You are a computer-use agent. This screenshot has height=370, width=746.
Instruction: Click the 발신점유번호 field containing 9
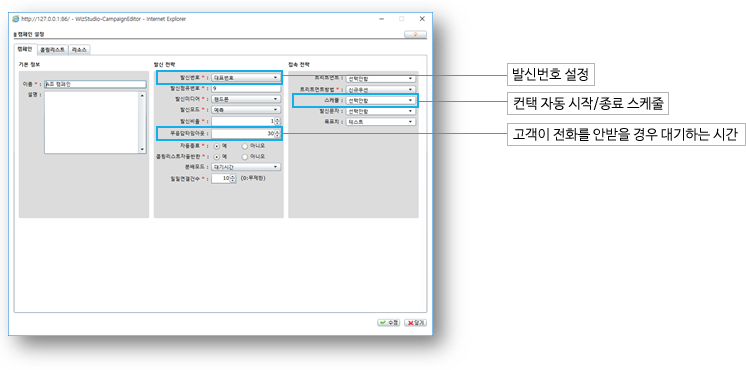pyautogui.click(x=245, y=88)
